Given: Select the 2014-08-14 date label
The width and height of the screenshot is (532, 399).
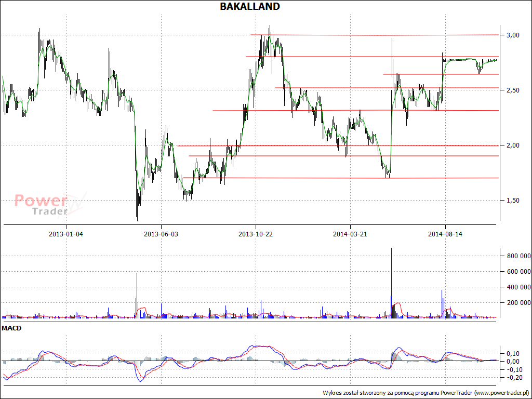Looking at the screenshot, I should click(x=445, y=234).
